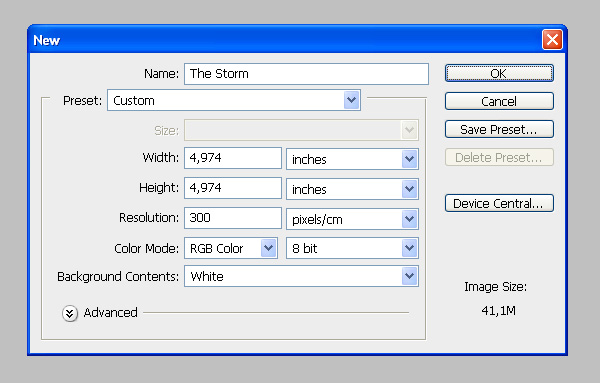Viewport: 600px width, 383px height.
Task: Click the Advanced label text
Action: pos(111,313)
